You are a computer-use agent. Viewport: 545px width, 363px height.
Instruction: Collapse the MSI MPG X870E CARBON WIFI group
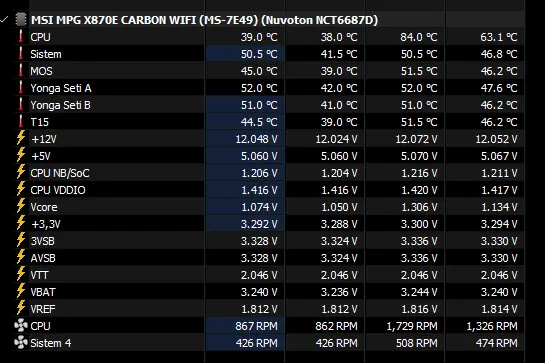point(4,20)
